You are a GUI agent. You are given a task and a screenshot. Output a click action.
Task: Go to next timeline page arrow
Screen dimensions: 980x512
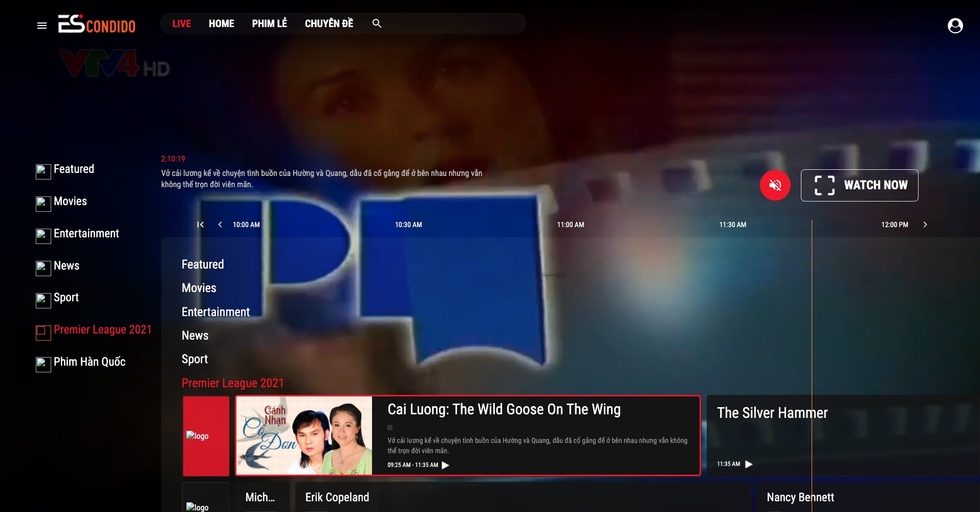(925, 225)
